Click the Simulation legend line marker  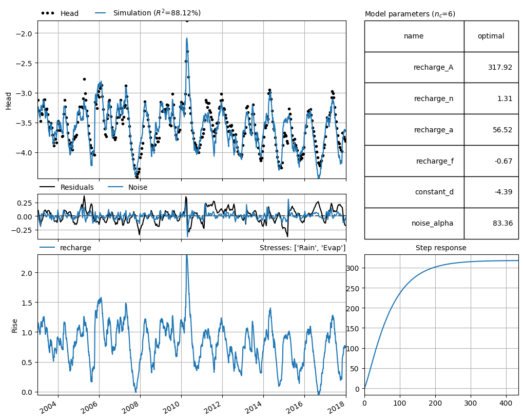101,13
